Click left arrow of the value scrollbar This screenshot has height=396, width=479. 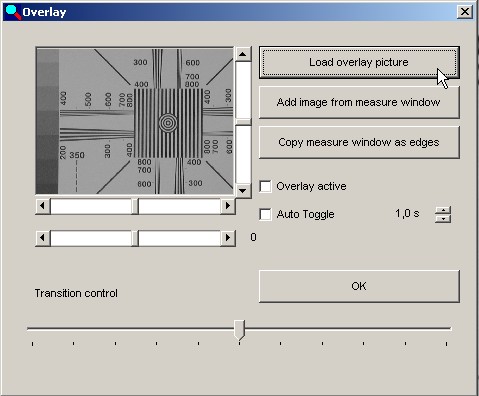(x=43, y=238)
